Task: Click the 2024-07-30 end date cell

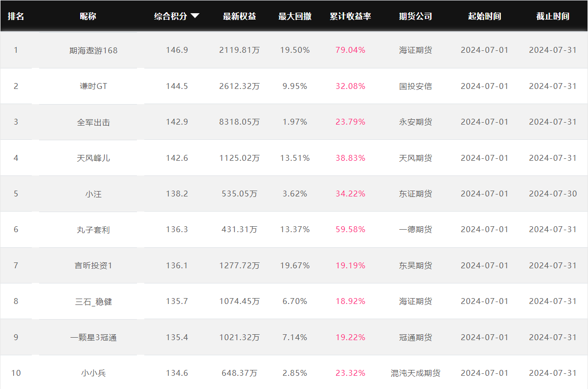Action: 553,194
